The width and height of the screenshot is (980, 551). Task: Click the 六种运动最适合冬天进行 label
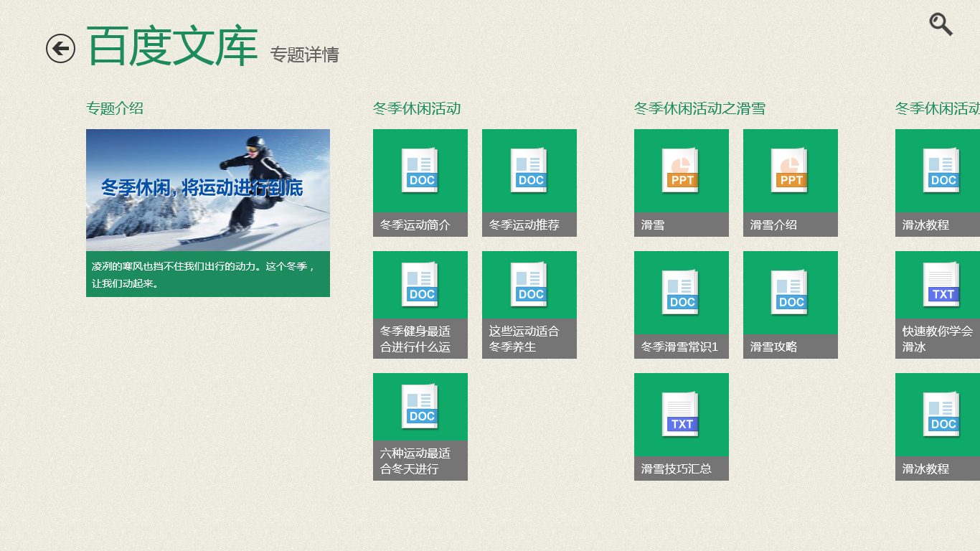(x=415, y=461)
